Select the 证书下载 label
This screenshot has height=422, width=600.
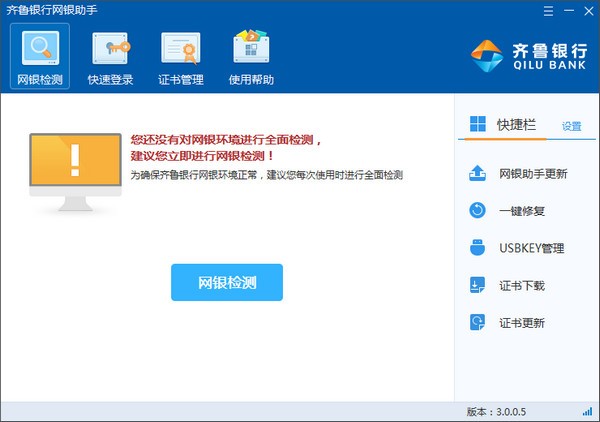[x=522, y=285]
